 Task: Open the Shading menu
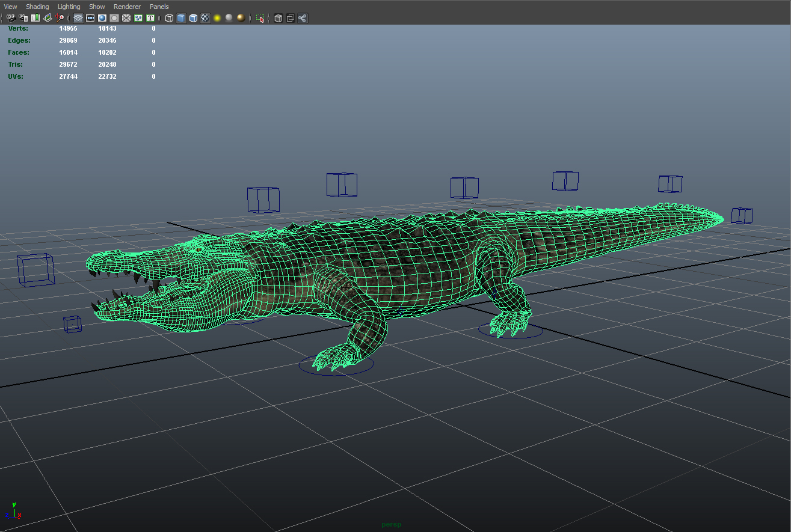[x=37, y=6]
